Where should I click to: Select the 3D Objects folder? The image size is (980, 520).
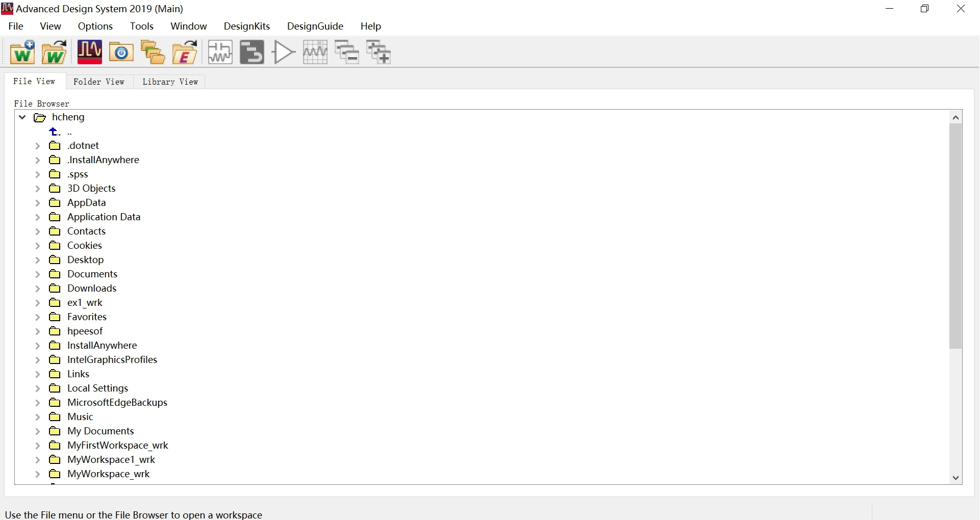pos(91,189)
